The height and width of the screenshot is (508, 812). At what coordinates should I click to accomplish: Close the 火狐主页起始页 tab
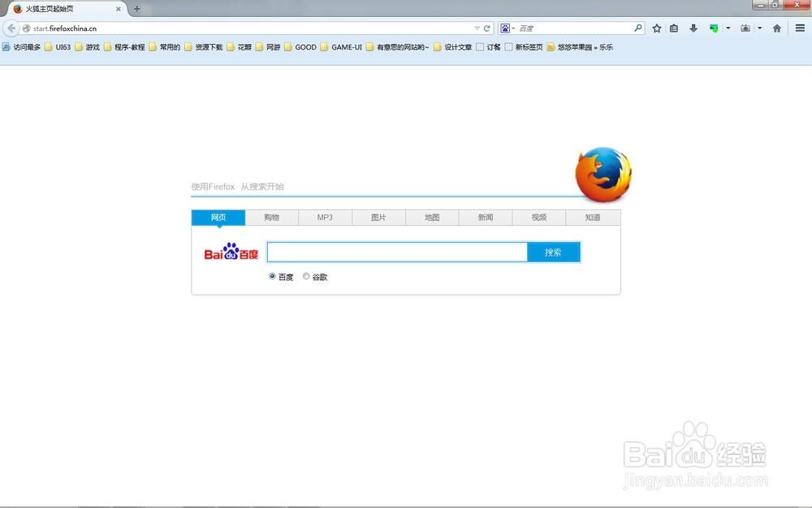118,9
